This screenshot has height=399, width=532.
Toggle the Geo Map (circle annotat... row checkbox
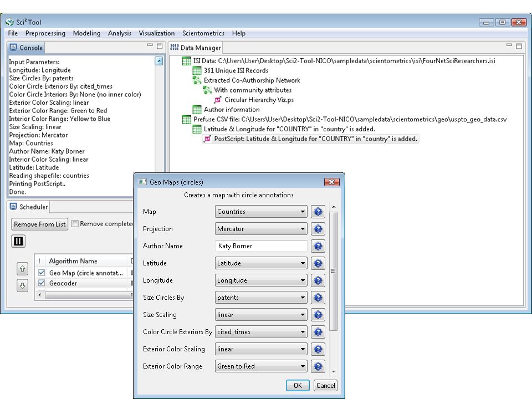click(x=42, y=273)
